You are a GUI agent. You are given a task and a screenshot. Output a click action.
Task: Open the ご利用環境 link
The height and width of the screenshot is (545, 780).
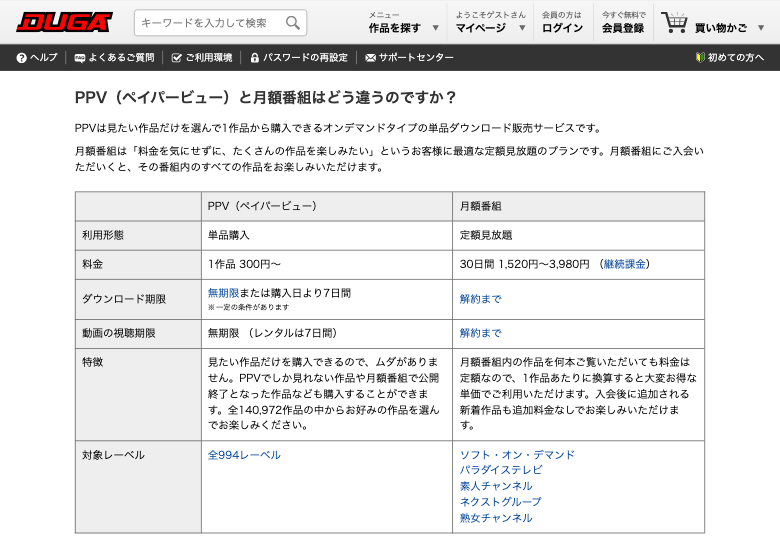209,58
